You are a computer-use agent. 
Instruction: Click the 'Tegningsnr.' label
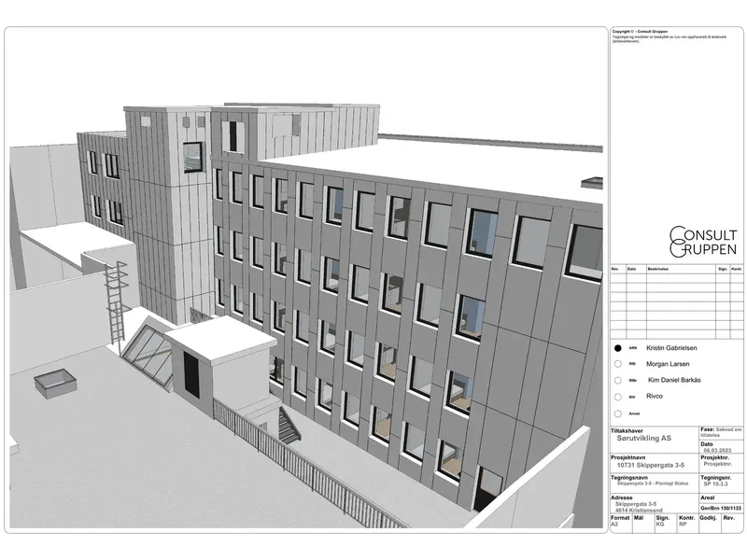click(715, 478)
